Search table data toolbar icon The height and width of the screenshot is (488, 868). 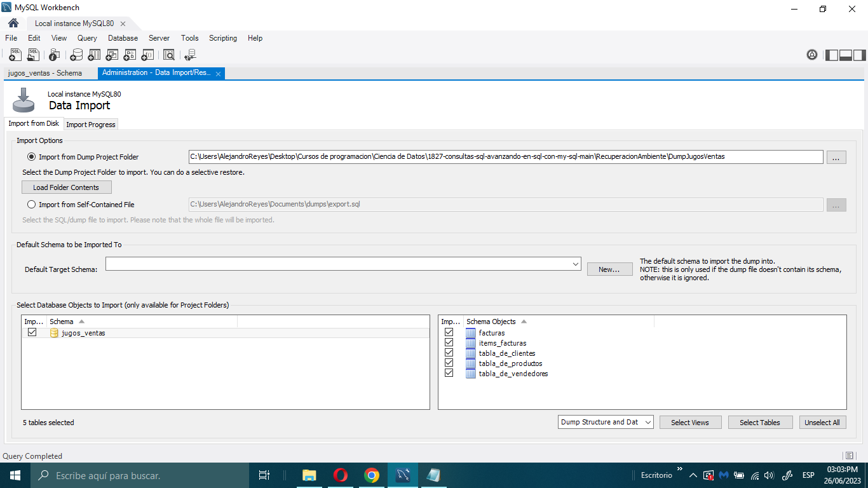pos(168,55)
